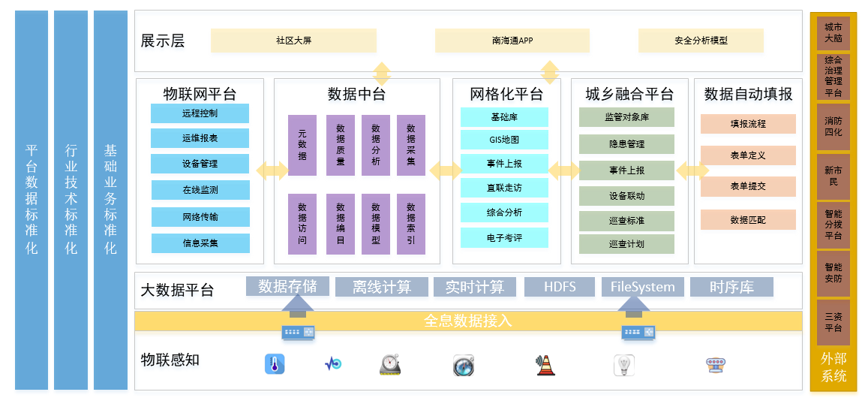Select the stopwatch gauge device icon
This screenshot has width=868, height=401.
pos(390,365)
